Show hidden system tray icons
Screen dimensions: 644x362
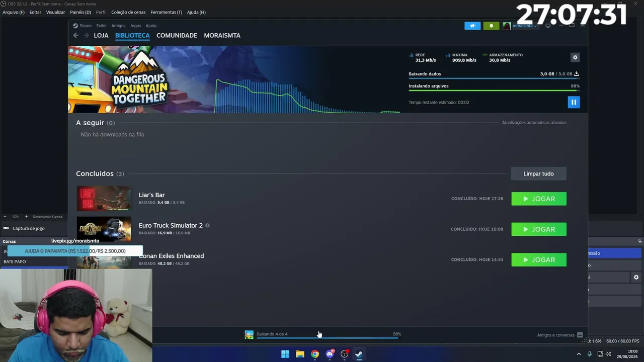pyautogui.click(x=579, y=354)
